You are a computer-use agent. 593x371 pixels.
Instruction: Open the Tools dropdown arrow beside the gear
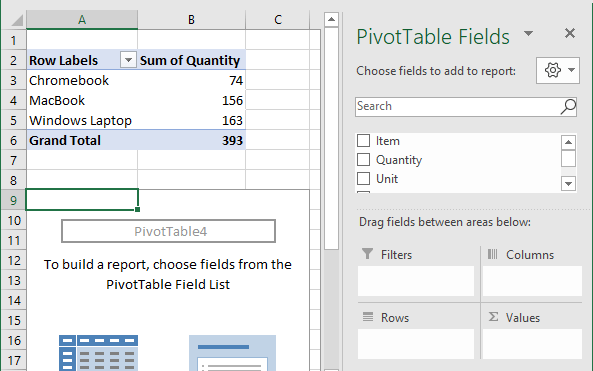click(x=571, y=70)
